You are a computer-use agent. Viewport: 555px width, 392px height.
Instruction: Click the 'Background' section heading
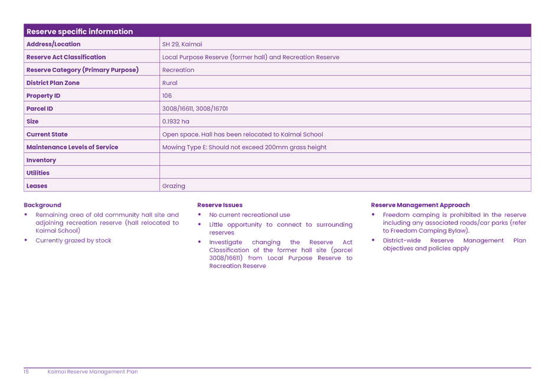click(x=43, y=205)
